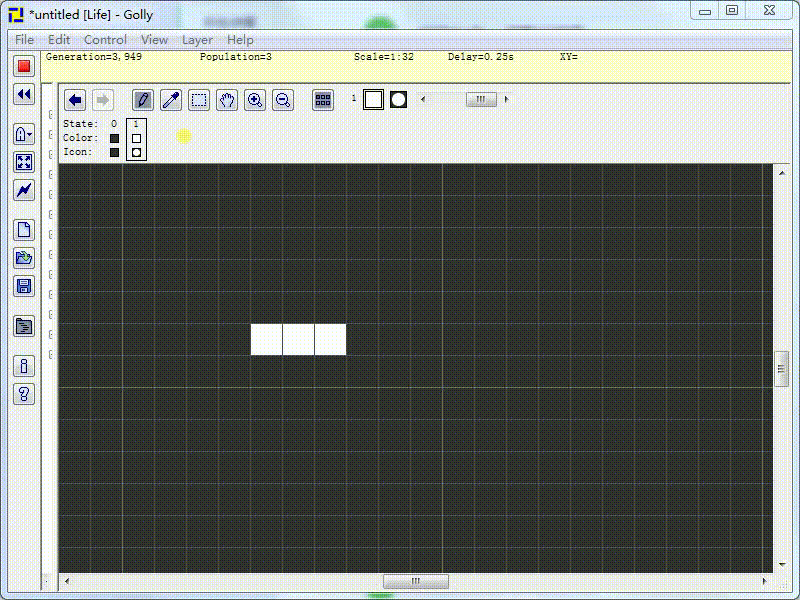The height and width of the screenshot is (600, 800).
Task: Reset pattern with the rewind button
Action: (x=24, y=94)
